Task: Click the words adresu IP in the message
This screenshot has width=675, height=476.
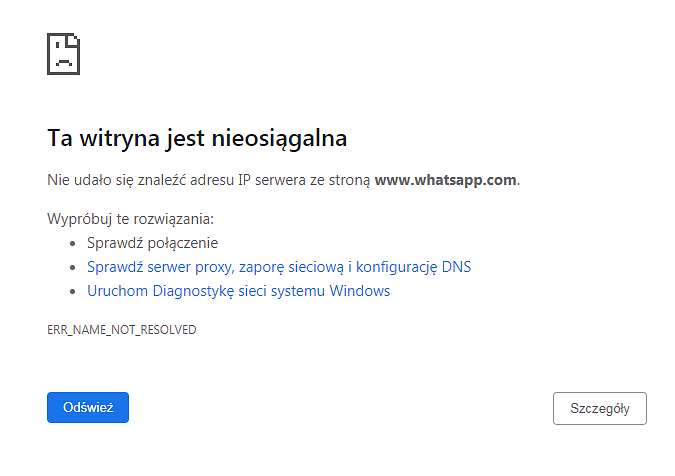Action: [220, 180]
